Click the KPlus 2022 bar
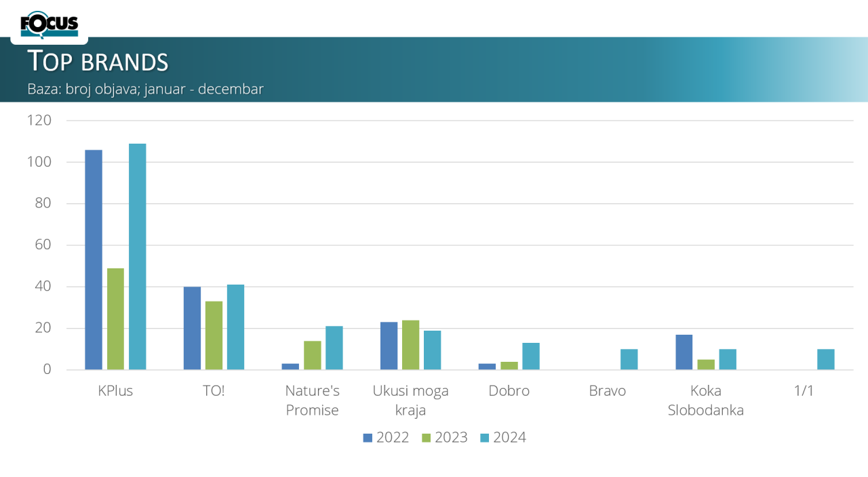868x477 pixels. (x=94, y=260)
